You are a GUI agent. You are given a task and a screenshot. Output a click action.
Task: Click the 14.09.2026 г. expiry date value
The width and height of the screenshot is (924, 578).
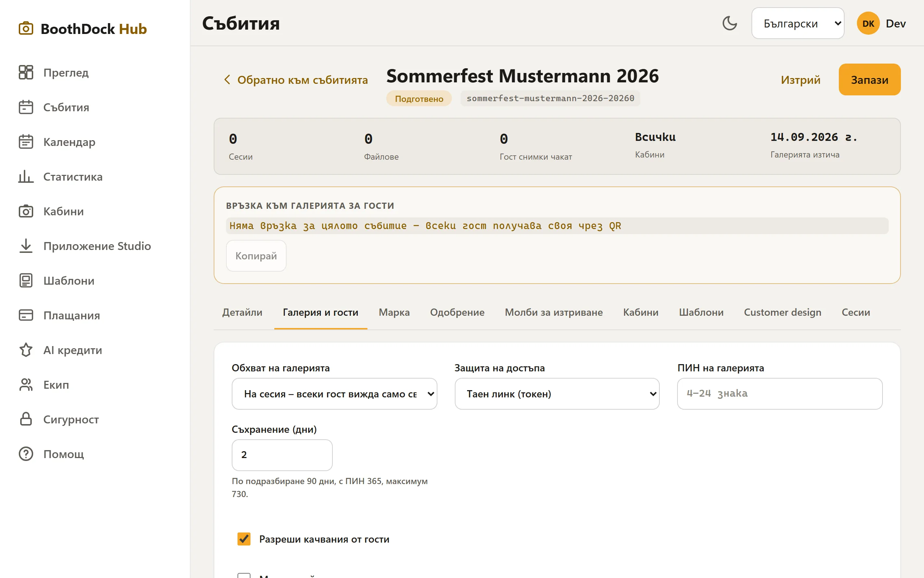coord(814,137)
